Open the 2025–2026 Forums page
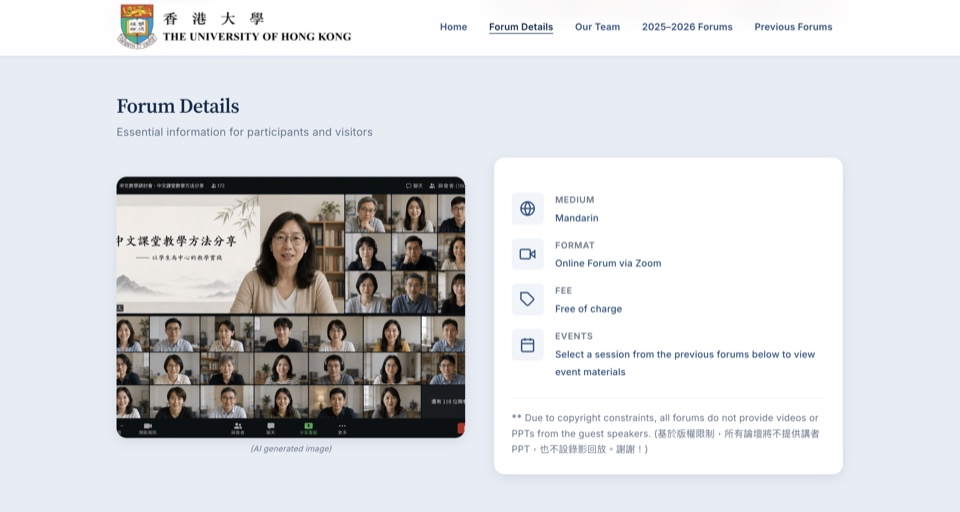 point(687,27)
